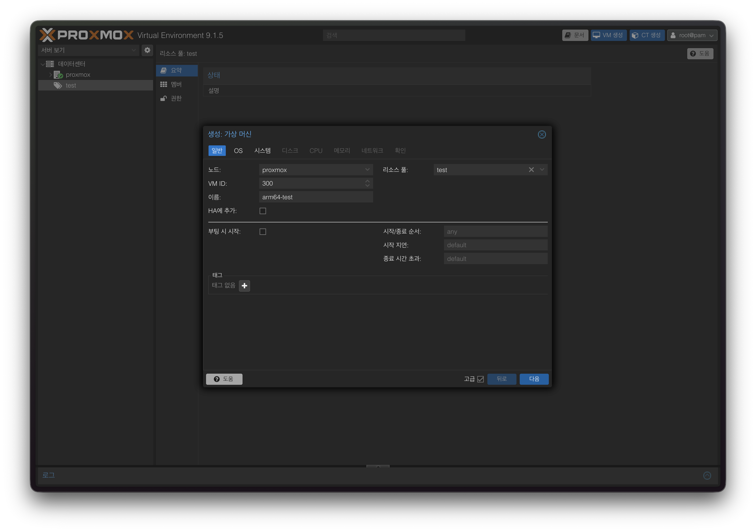
Task: Increase VM ID with the up stepper arrow
Action: 367,181
